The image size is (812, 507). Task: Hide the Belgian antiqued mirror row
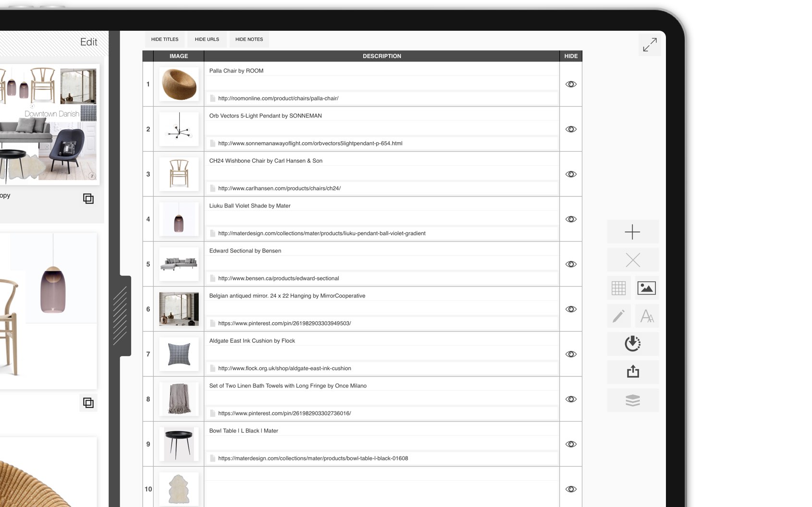pyautogui.click(x=571, y=309)
